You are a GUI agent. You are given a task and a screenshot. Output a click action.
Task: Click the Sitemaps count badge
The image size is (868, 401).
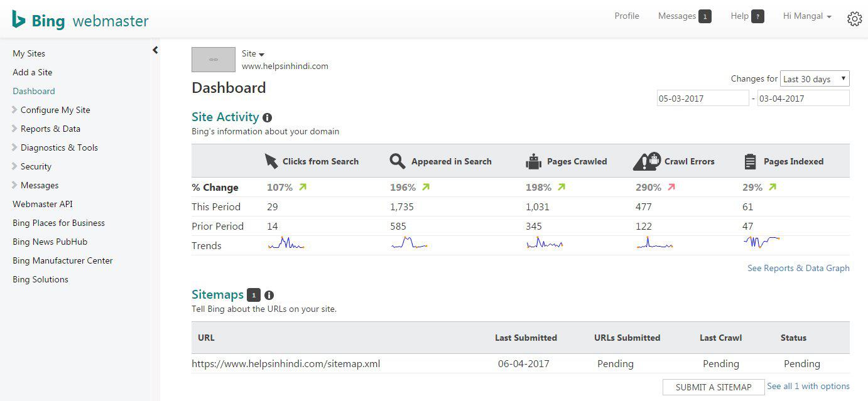point(254,295)
